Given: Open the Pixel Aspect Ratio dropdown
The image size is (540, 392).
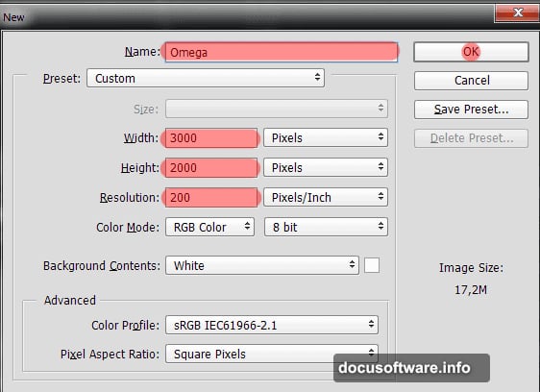Looking at the screenshot, I should [x=272, y=354].
